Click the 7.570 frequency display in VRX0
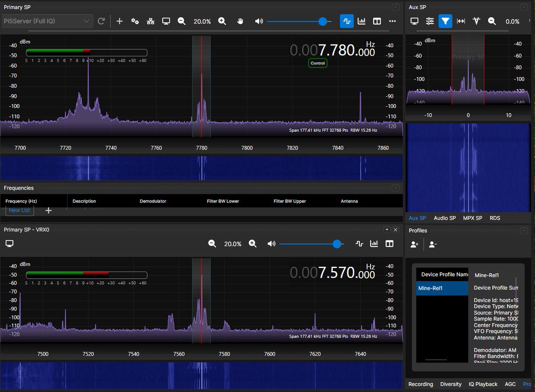 pos(332,272)
